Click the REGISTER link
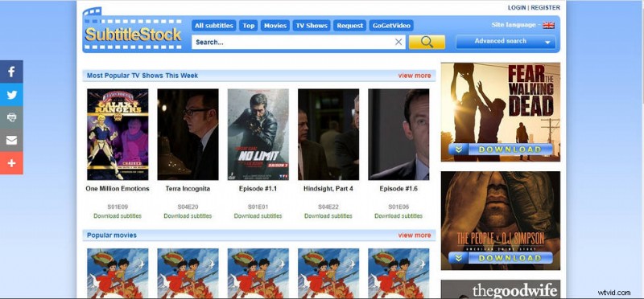The width and height of the screenshot is (644, 299). pyautogui.click(x=546, y=8)
